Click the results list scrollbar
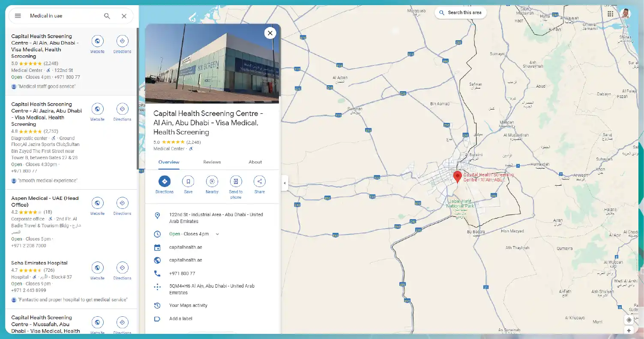Screen dimensions: 644x339 tap(138, 98)
